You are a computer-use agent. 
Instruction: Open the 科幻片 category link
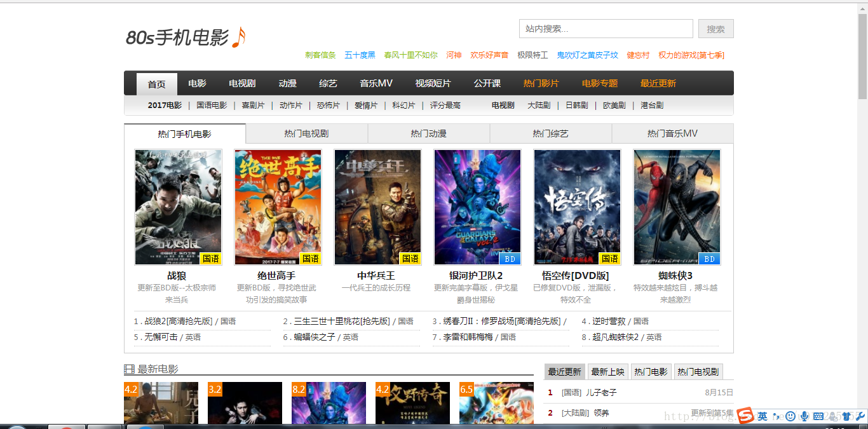pyautogui.click(x=403, y=106)
